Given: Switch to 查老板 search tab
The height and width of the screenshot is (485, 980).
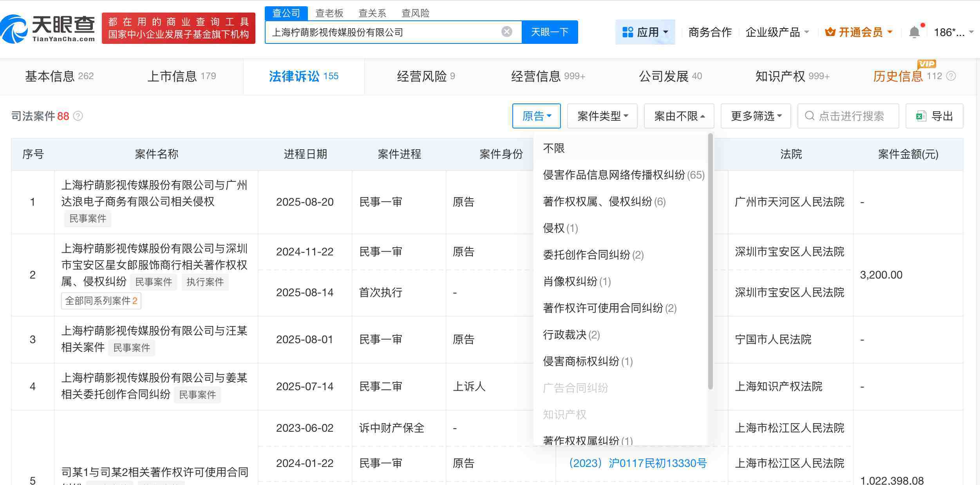Looking at the screenshot, I should (329, 13).
